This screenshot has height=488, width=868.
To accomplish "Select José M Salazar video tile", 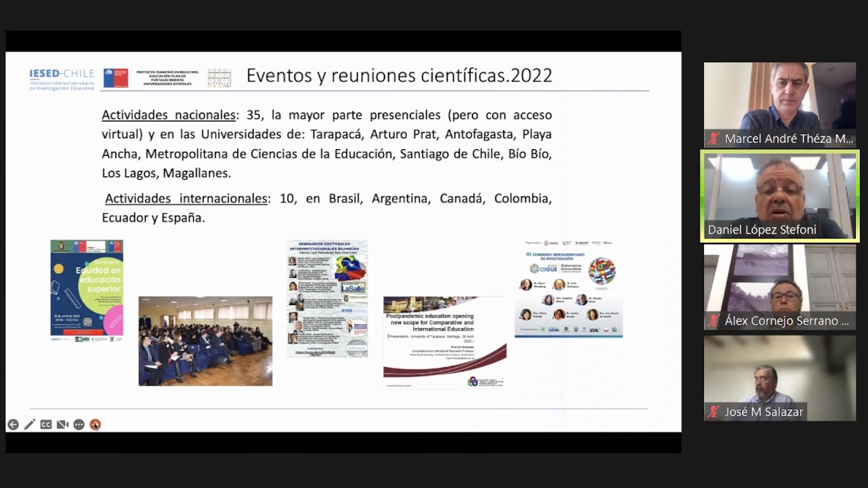I will (780, 378).
